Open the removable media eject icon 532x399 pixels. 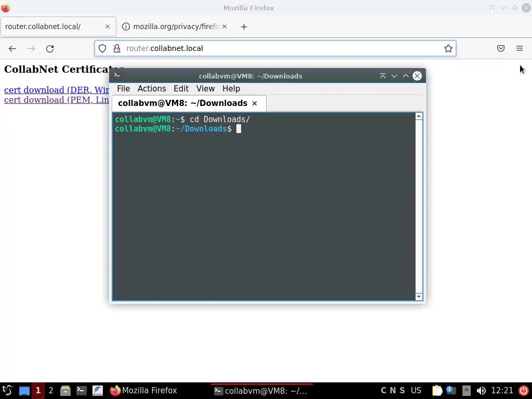click(x=467, y=391)
